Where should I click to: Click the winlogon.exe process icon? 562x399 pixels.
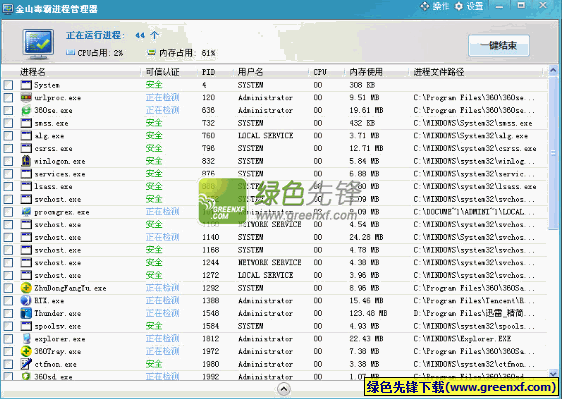(26, 161)
